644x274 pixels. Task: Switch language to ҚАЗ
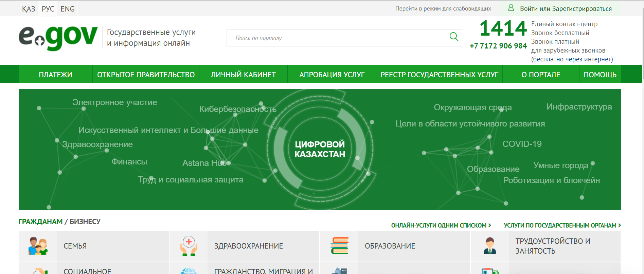point(29,9)
